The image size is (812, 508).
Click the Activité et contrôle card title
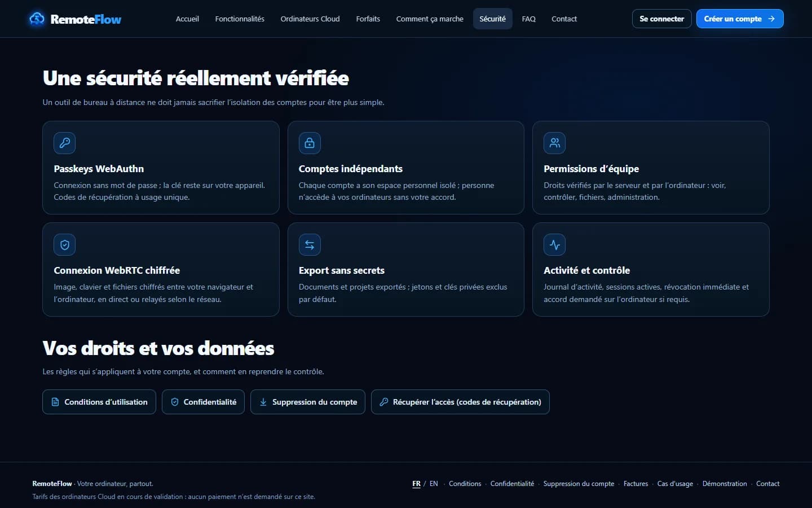pos(587,270)
